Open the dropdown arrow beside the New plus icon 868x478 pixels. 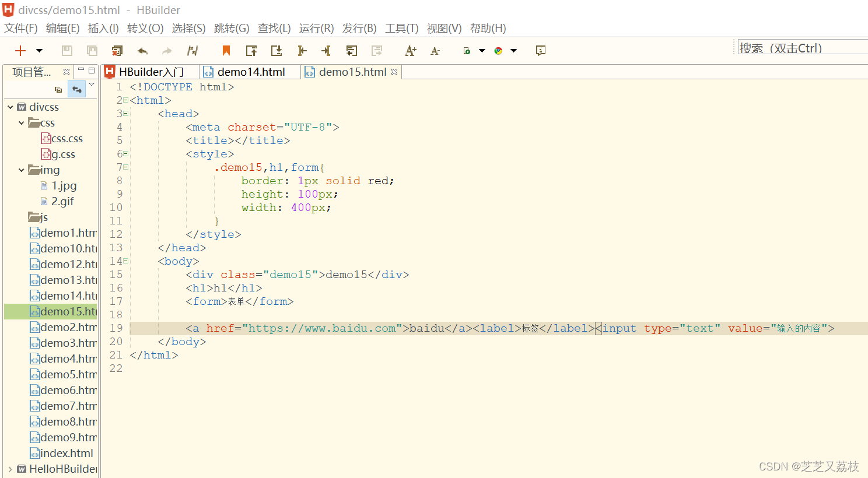point(39,51)
